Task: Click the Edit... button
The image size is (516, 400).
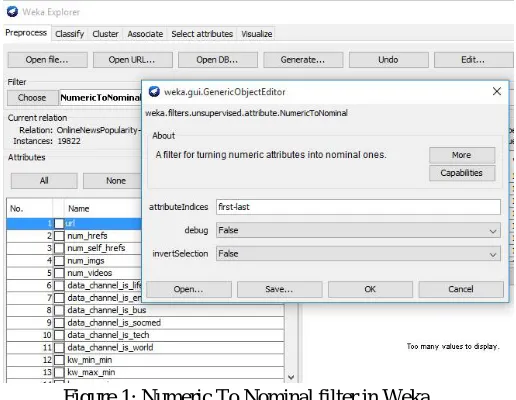Action: 473,60
